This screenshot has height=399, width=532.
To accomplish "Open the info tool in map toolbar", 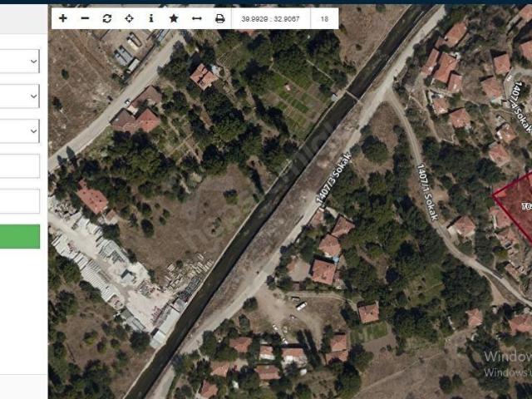I will coord(151,18).
